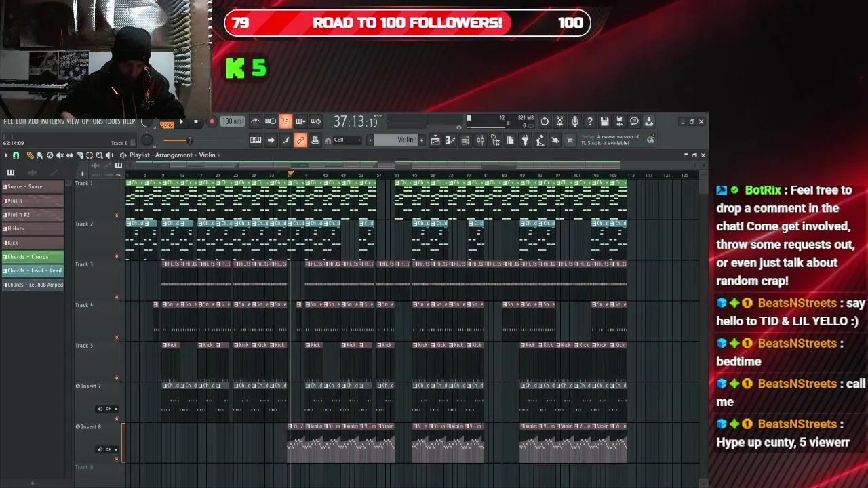Click the undo history circular arrow icon

click(x=545, y=121)
